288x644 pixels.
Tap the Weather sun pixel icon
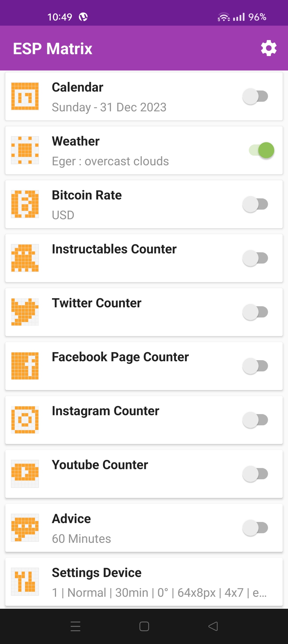[x=25, y=150]
